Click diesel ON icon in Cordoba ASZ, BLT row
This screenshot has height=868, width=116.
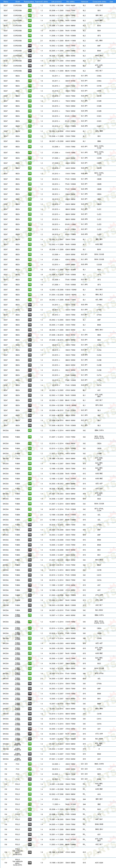pyautogui.click(x=30, y=71)
